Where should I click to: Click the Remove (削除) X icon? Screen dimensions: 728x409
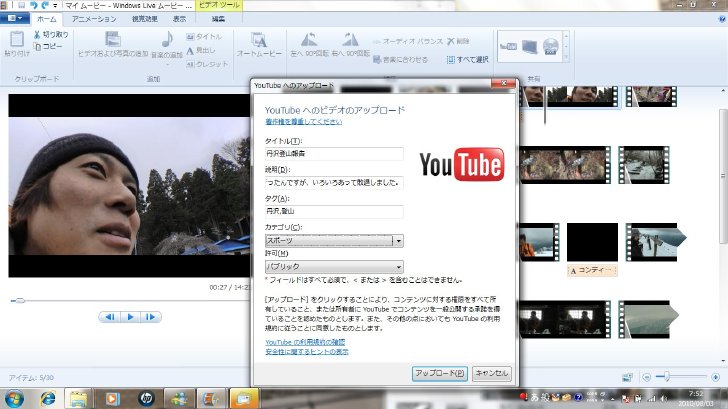point(450,41)
